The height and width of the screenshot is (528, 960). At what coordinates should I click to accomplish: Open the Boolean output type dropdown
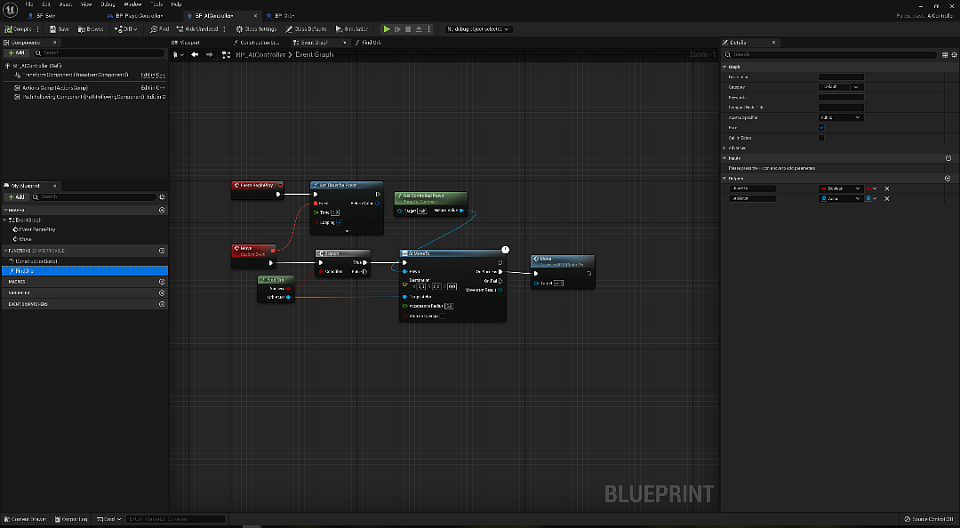[840, 188]
